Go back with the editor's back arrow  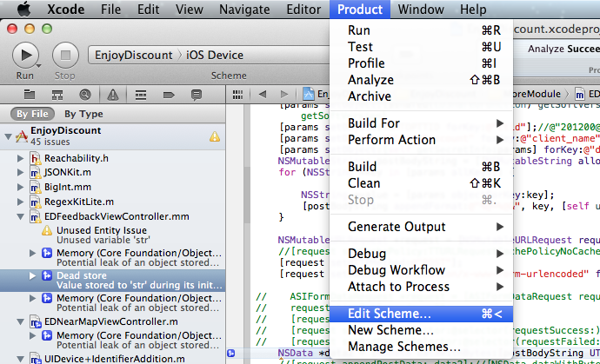(x=263, y=94)
